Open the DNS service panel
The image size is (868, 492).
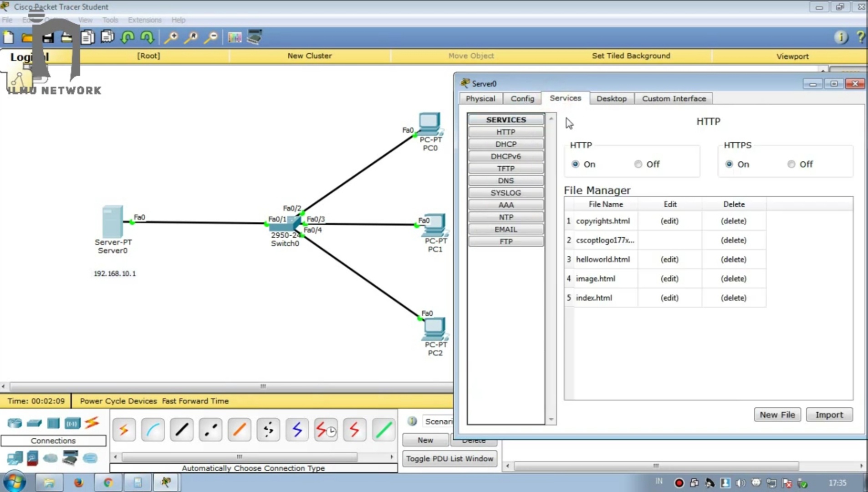506,180
